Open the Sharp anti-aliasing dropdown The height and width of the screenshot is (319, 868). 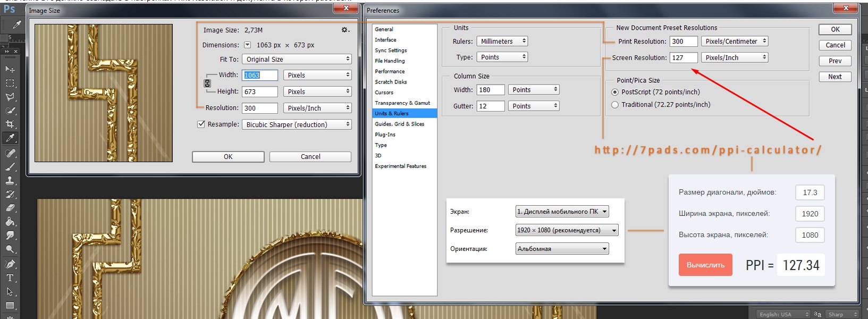point(842,314)
